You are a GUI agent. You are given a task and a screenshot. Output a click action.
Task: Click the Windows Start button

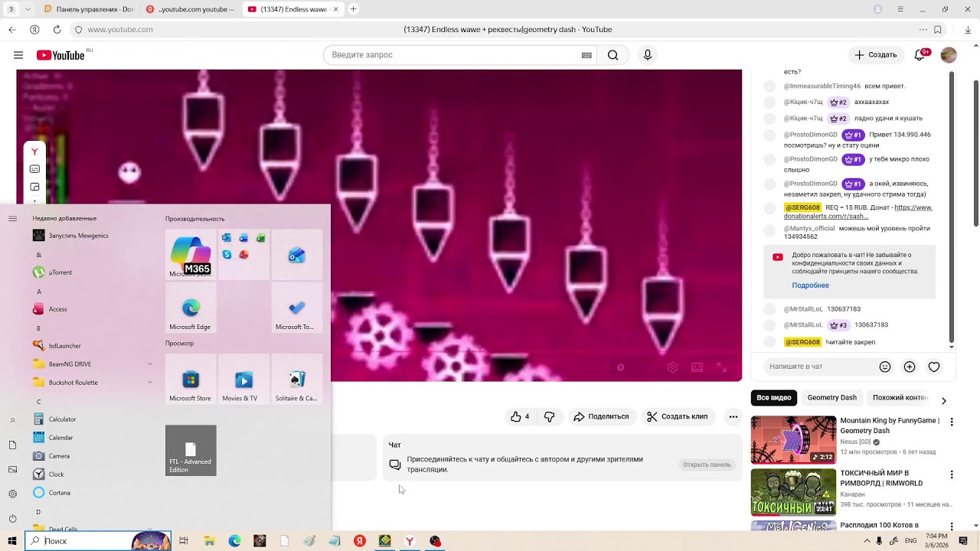tap(12, 541)
